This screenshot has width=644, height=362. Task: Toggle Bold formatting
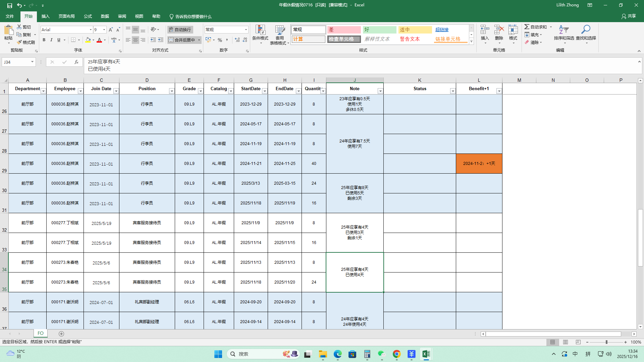44,40
